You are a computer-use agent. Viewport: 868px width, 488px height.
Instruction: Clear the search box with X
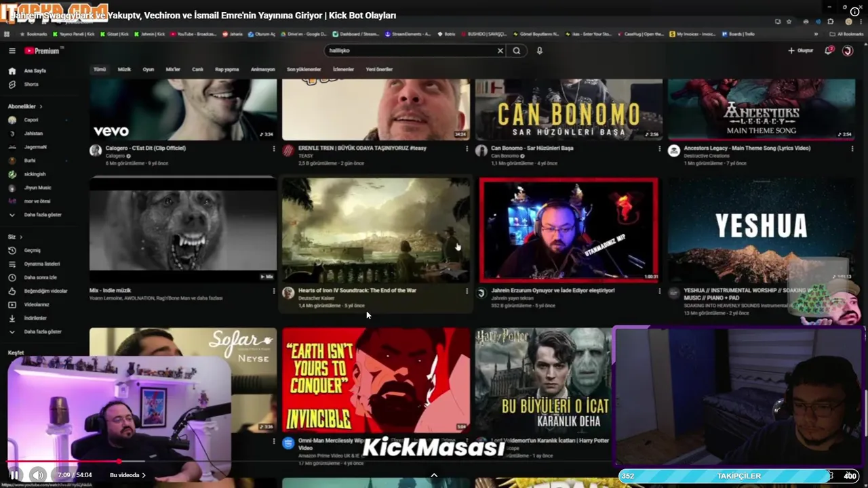click(500, 51)
